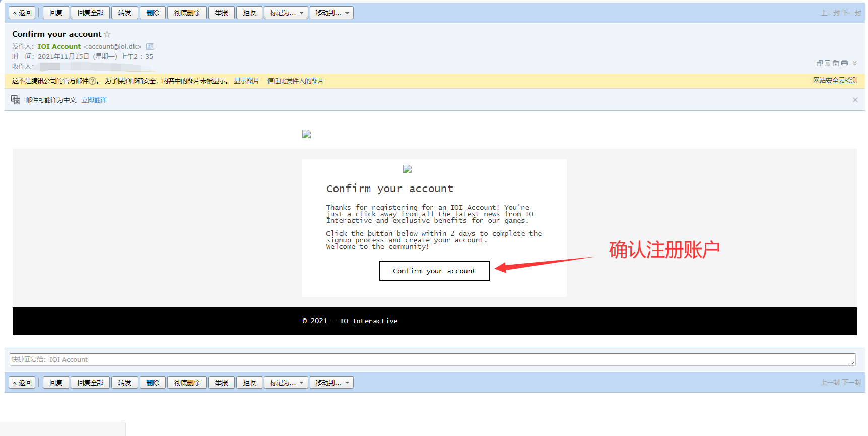Star the "Confirm your account" email

(107, 34)
